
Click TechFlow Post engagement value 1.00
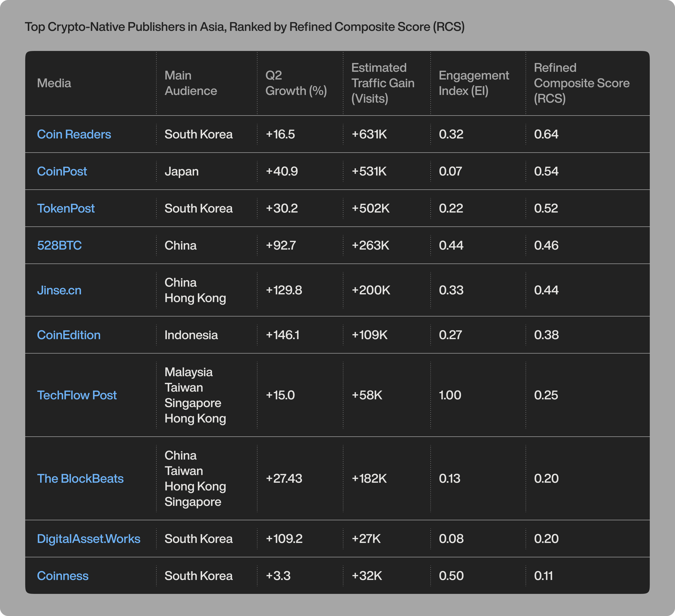450,395
